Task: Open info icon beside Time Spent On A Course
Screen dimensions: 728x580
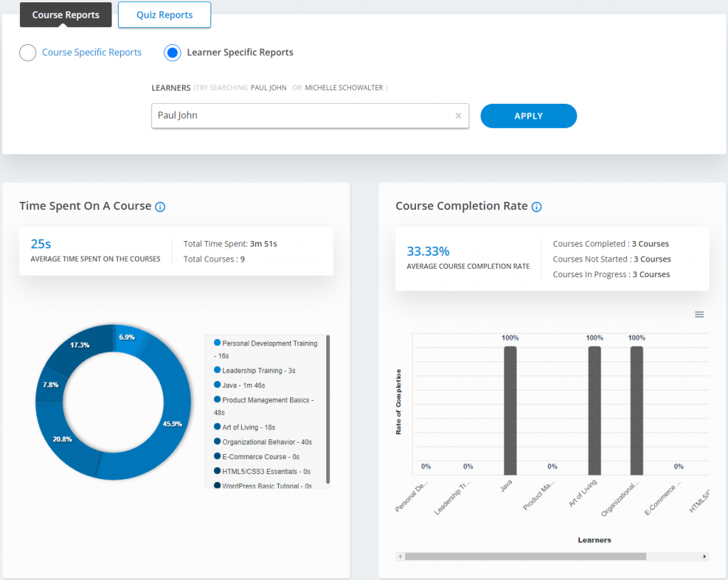Action: pos(160,207)
